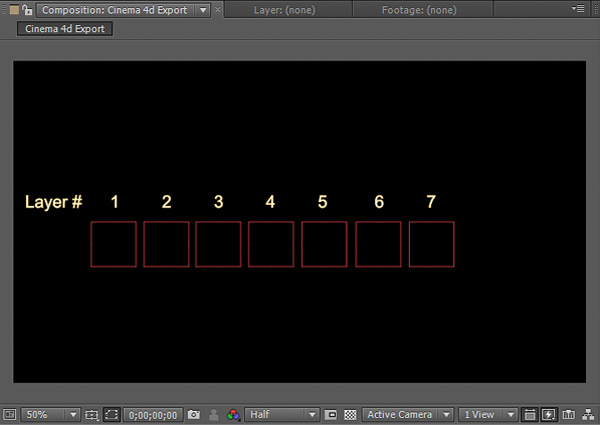This screenshot has height=425, width=600.
Task: Click the number 4 label text
Action: coord(270,202)
